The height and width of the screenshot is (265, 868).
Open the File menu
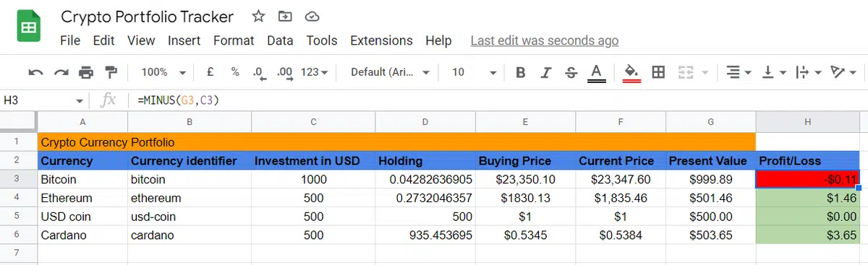70,40
